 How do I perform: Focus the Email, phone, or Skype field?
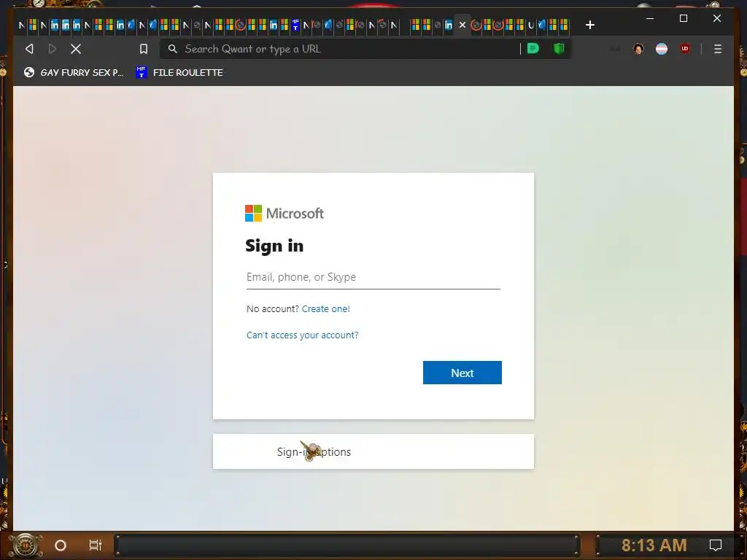point(373,277)
